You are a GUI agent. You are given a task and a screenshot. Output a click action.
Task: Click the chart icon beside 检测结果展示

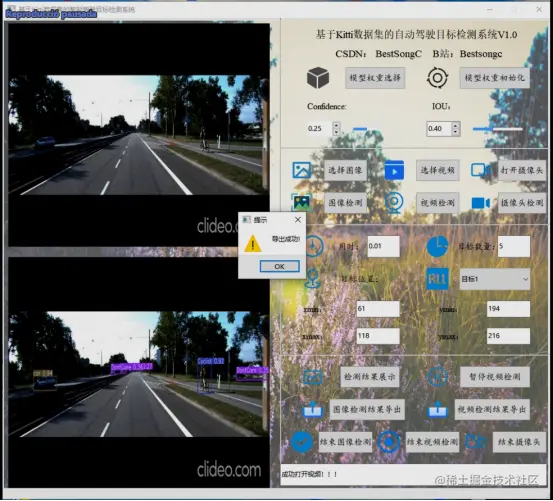coord(312,377)
